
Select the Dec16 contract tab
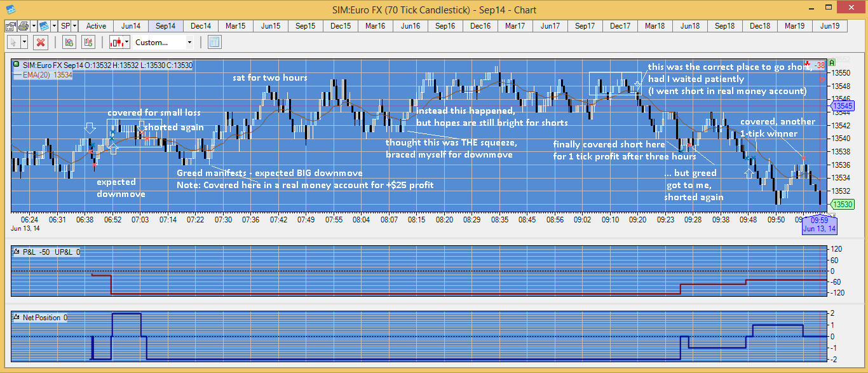click(480, 26)
